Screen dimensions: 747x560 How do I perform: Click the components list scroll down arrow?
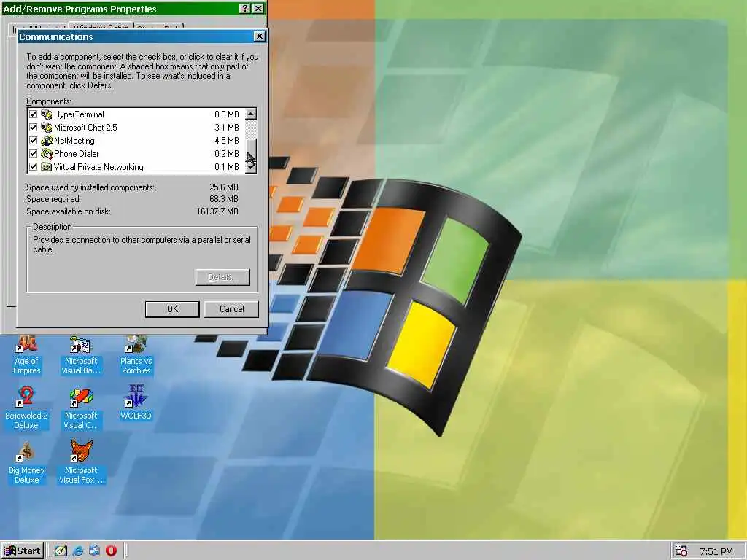point(251,167)
